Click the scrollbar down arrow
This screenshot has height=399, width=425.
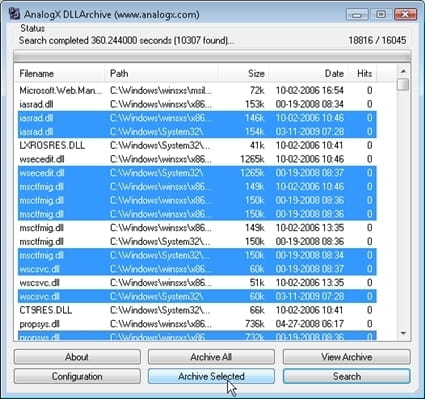point(403,333)
